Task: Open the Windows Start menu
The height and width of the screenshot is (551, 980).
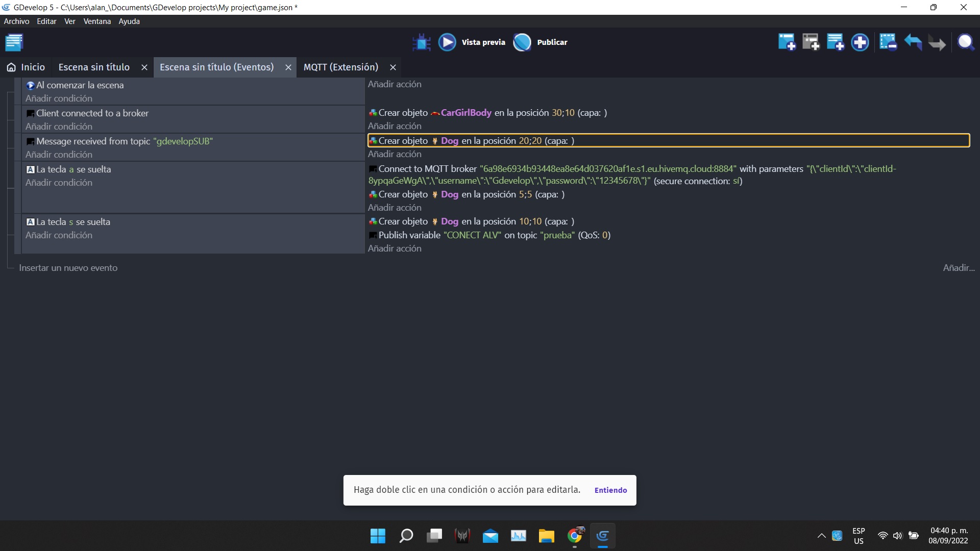Action: (378, 536)
